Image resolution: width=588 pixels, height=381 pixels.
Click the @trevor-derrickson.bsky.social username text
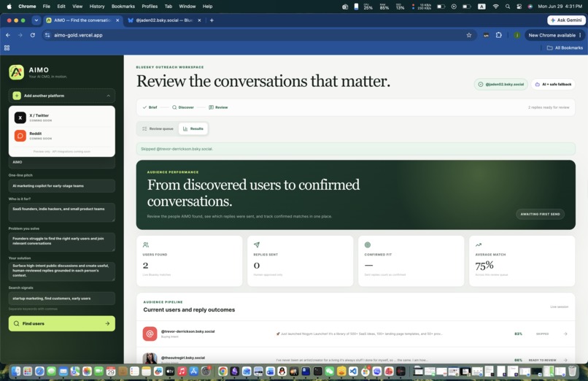[x=188, y=331]
